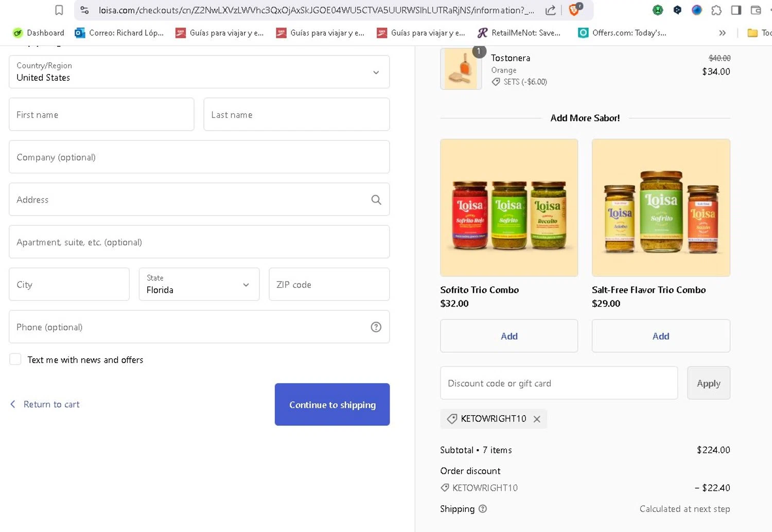Screen dimensions: 772x532
Task: Show more bookmarks chevron
Action: coord(722,33)
